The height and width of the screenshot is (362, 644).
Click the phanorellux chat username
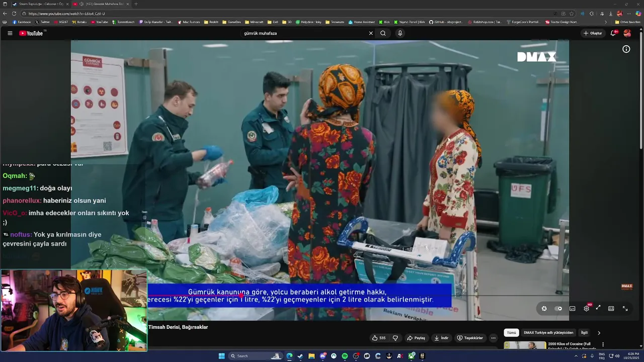[22, 201]
